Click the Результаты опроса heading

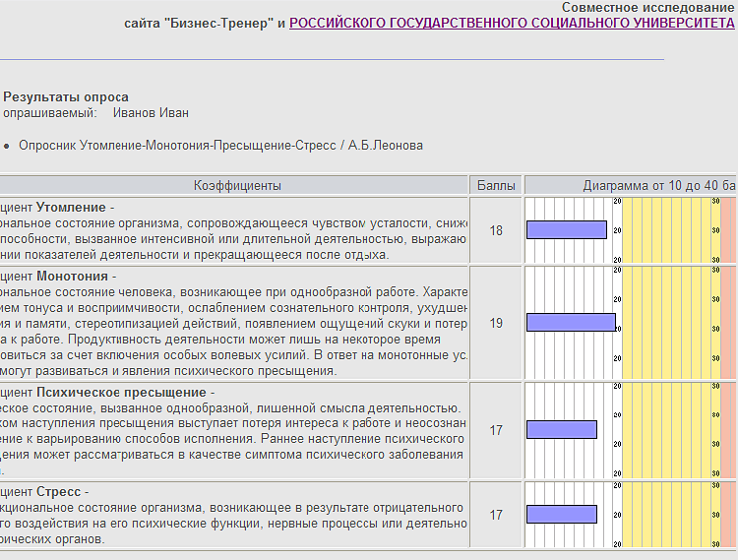(x=66, y=96)
